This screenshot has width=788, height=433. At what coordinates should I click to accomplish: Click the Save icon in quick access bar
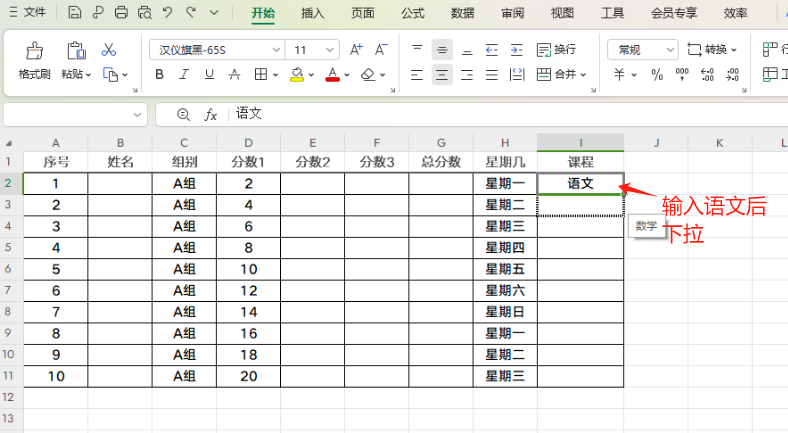(x=74, y=13)
